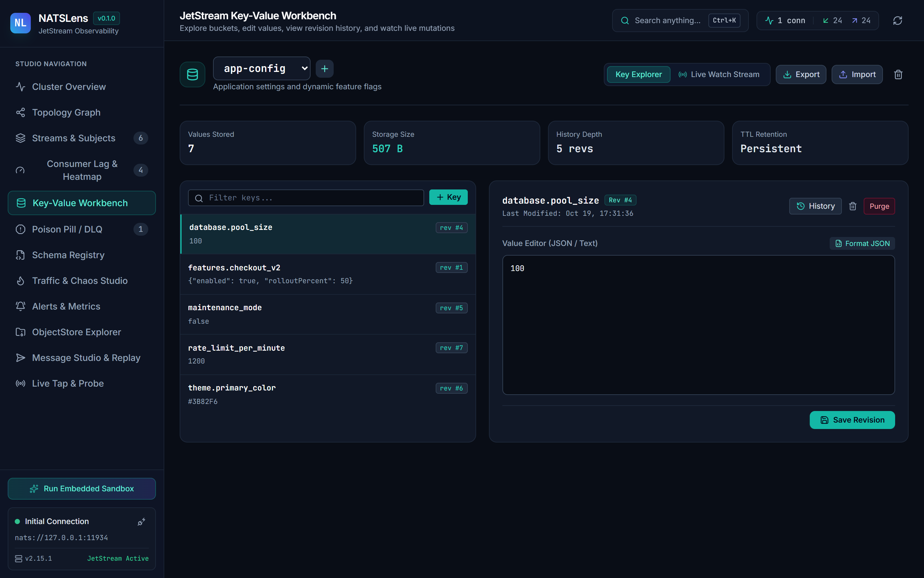Open Message Studio & Replay
The width and height of the screenshot is (924, 578).
pos(82,358)
